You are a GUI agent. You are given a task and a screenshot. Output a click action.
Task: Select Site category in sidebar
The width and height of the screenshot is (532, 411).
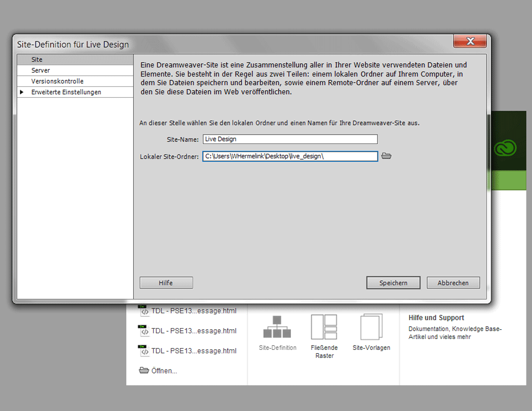75,60
